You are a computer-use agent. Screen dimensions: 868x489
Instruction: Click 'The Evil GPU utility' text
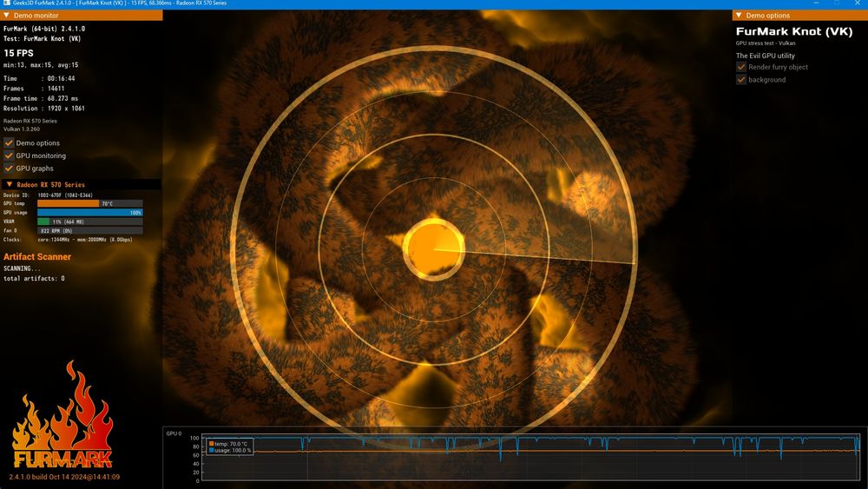765,56
